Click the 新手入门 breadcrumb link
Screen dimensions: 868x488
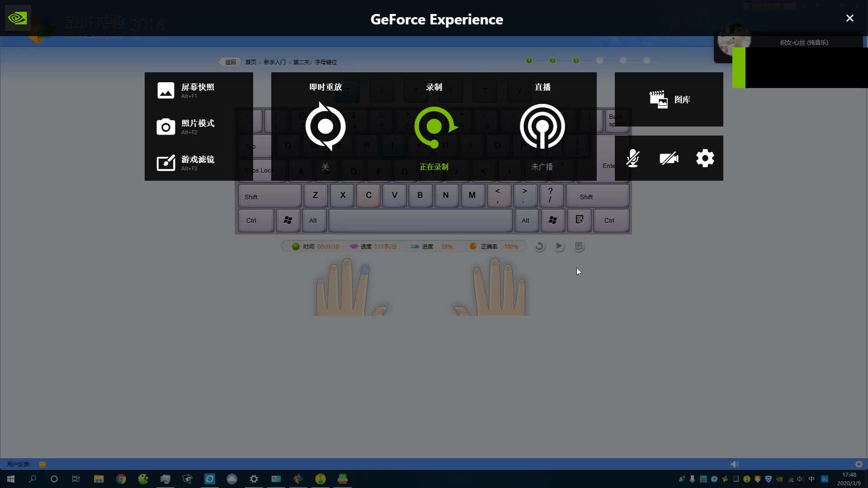(x=275, y=62)
